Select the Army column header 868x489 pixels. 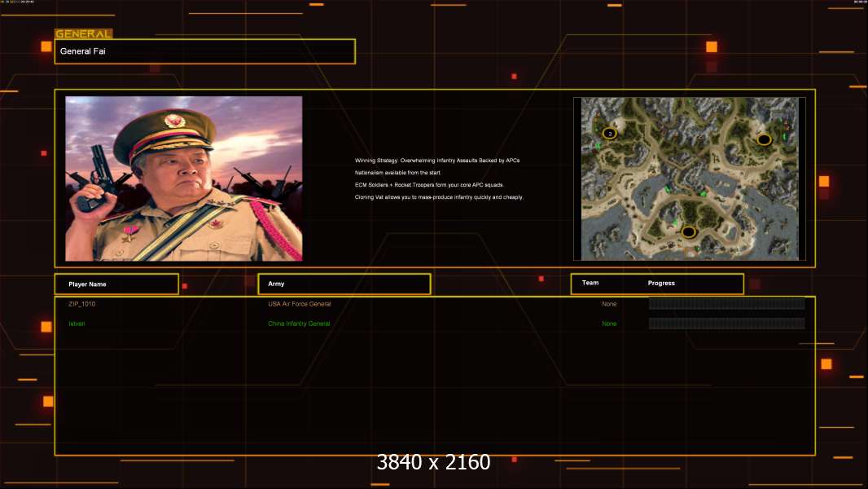point(344,284)
